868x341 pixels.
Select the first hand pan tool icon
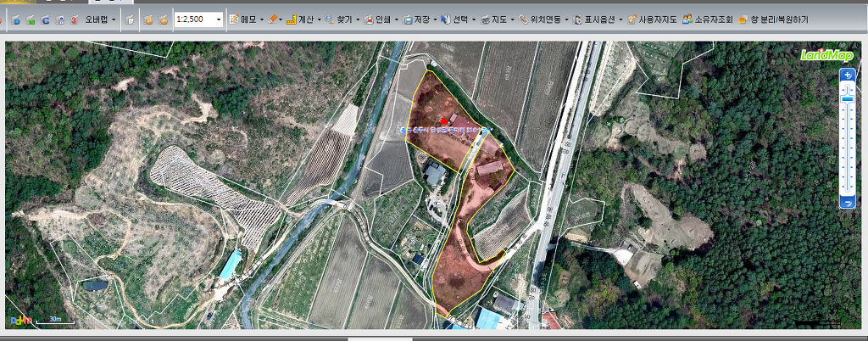pyautogui.click(x=147, y=19)
